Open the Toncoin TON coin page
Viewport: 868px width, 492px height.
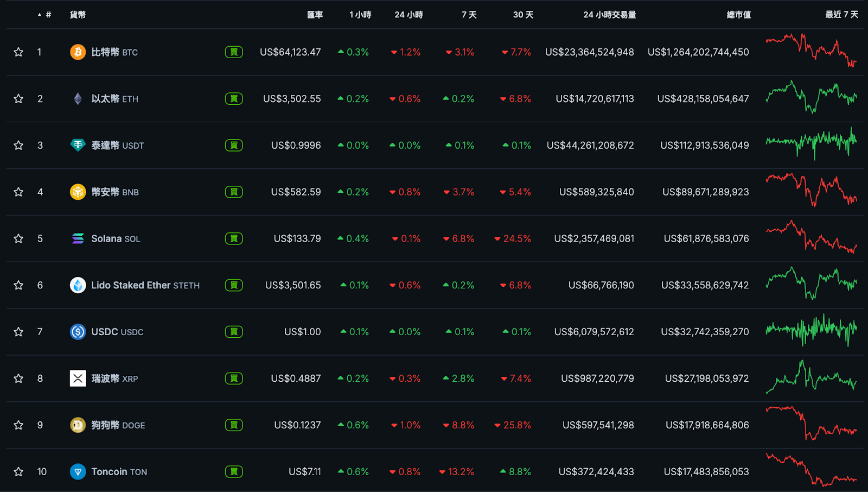[x=119, y=472]
